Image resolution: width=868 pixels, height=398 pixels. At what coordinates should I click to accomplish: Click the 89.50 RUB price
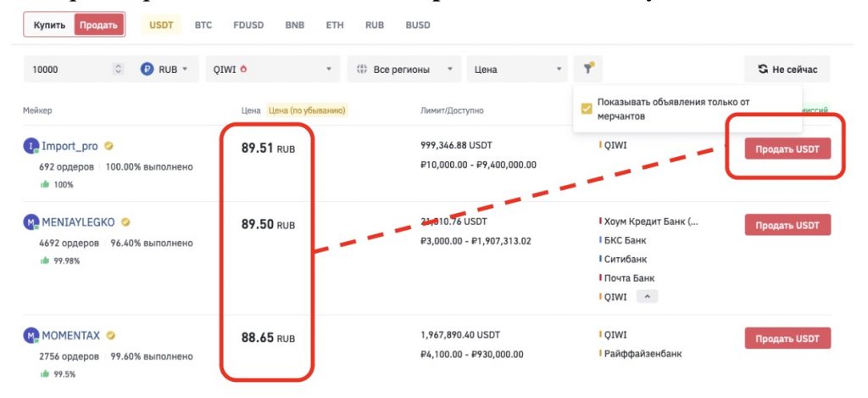tap(268, 224)
